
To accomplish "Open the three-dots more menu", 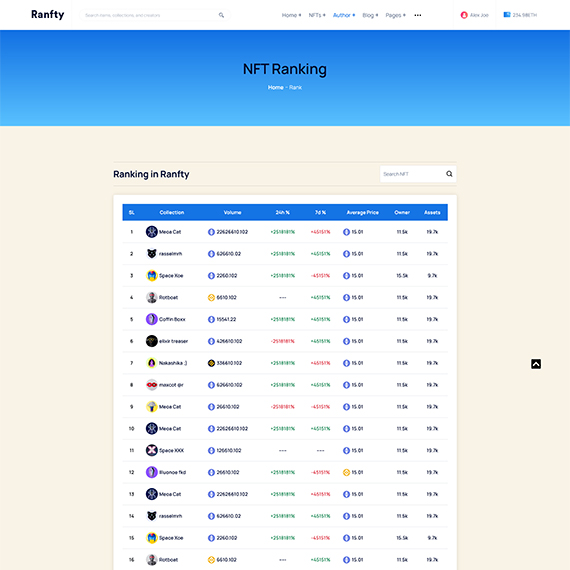I will pyautogui.click(x=418, y=15).
